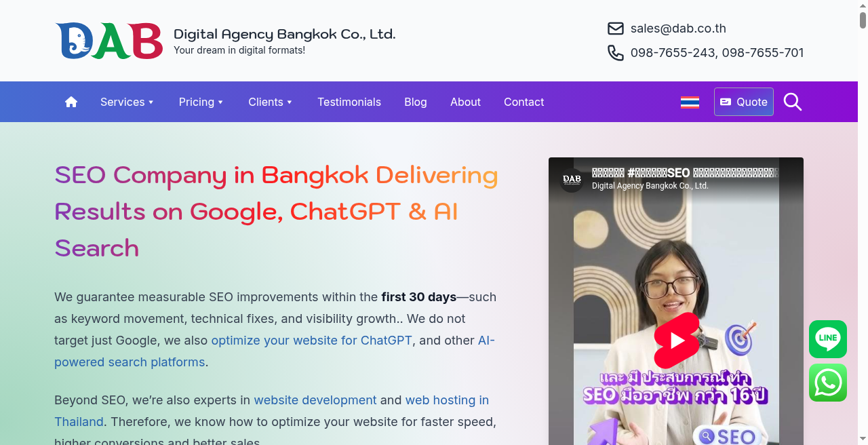Click the 'SEO Company in Bangkok' heading
This screenshot has height=445, width=868.
pos(276,212)
